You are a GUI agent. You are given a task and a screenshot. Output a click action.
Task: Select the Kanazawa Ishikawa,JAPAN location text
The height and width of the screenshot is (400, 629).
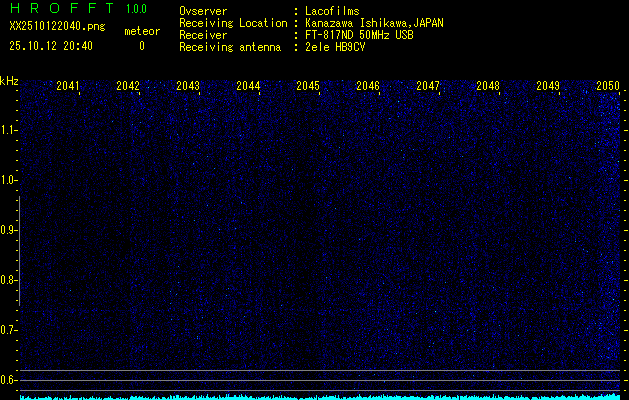point(375,23)
